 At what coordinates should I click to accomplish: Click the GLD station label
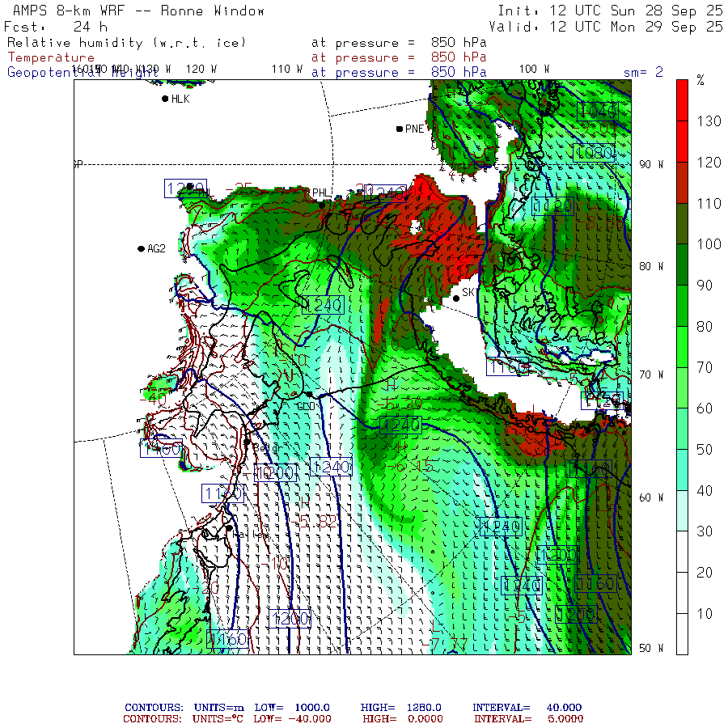pos(307,407)
